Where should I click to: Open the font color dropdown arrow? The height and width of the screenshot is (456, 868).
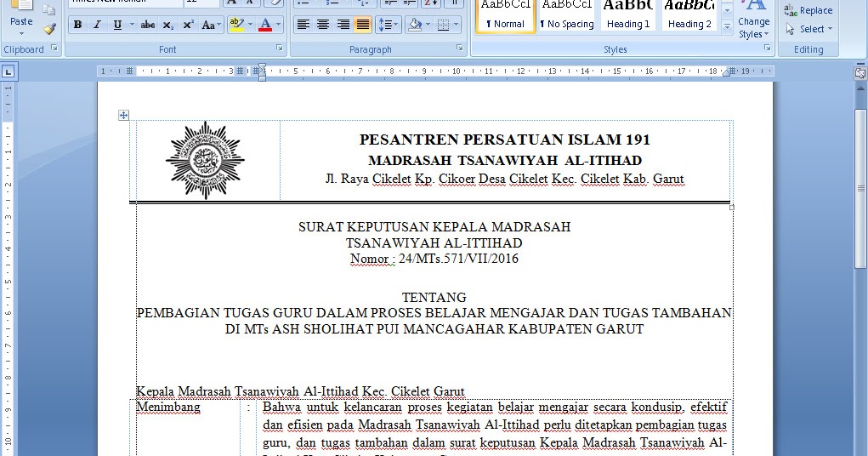tap(279, 25)
